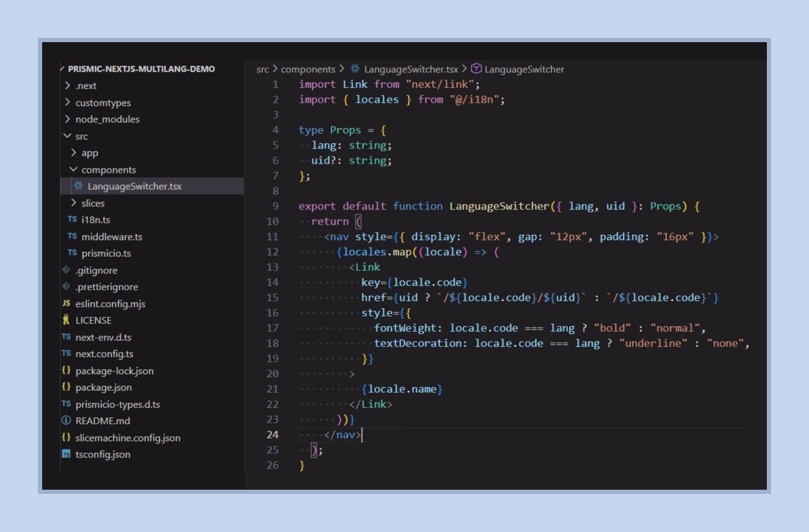
Task: Expand the .next folder
Action: coord(67,85)
